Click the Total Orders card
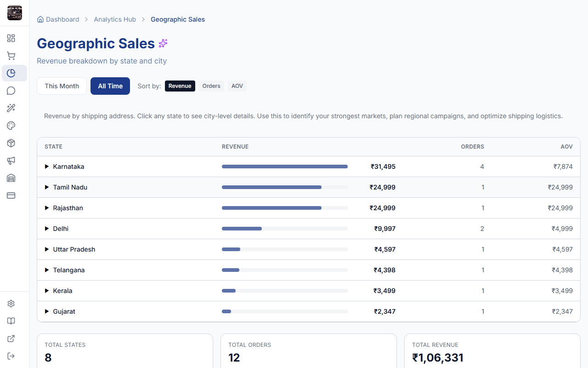This screenshot has height=368, width=588. [x=309, y=351]
